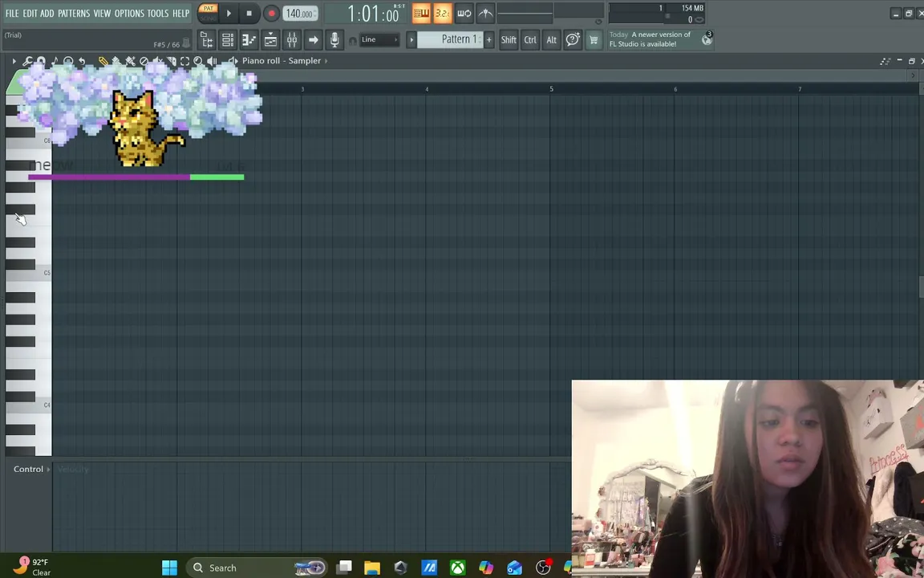This screenshot has height=578, width=924.
Task: Select the delete tool icon
Action: 144,61
